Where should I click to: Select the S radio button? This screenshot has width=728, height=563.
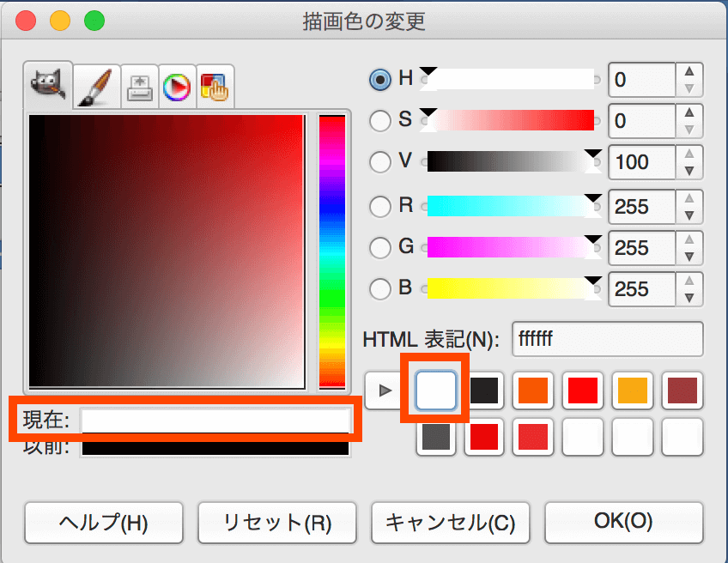(379, 121)
